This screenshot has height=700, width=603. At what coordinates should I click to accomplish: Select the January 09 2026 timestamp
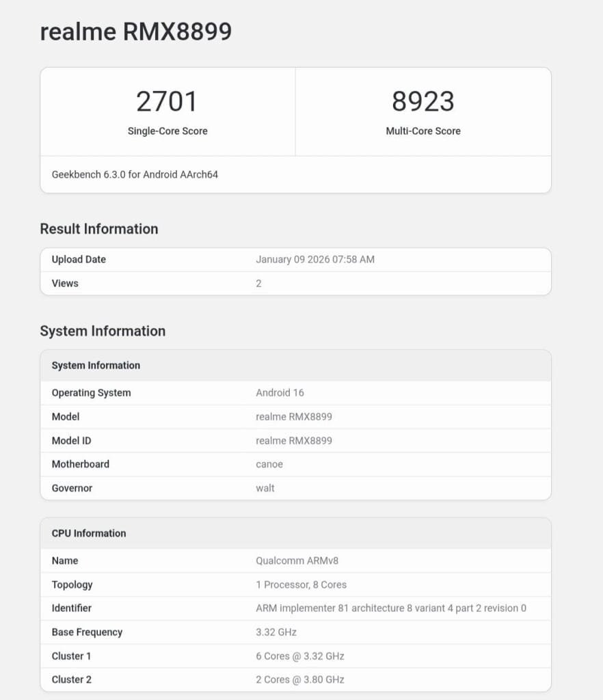click(x=314, y=260)
